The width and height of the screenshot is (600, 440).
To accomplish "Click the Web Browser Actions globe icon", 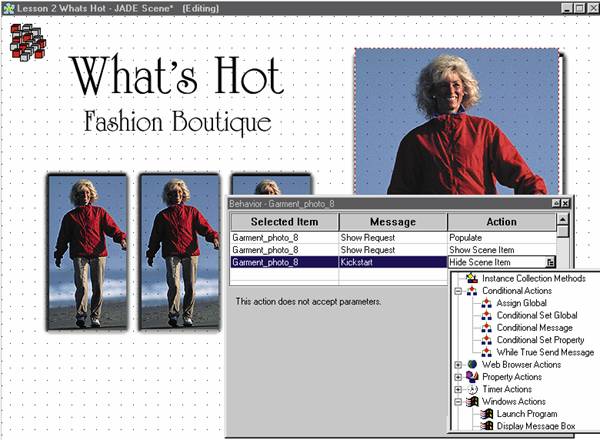I will point(472,364).
